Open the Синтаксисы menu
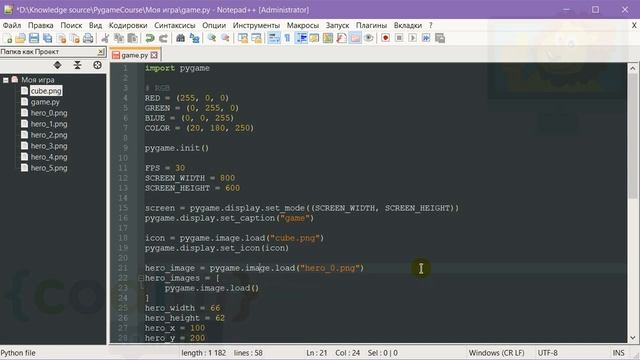This screenshot has height=360, width=640. (x=175, y=25)
